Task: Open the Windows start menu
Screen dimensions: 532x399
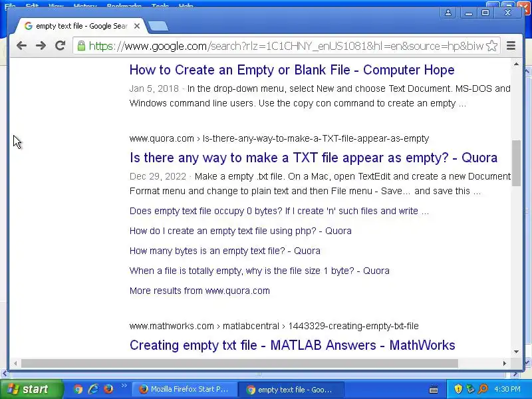Action: point(31,389)
